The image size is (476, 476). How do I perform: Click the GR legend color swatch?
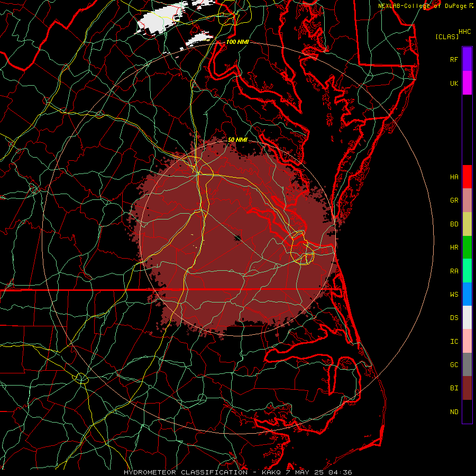point(467,200)
